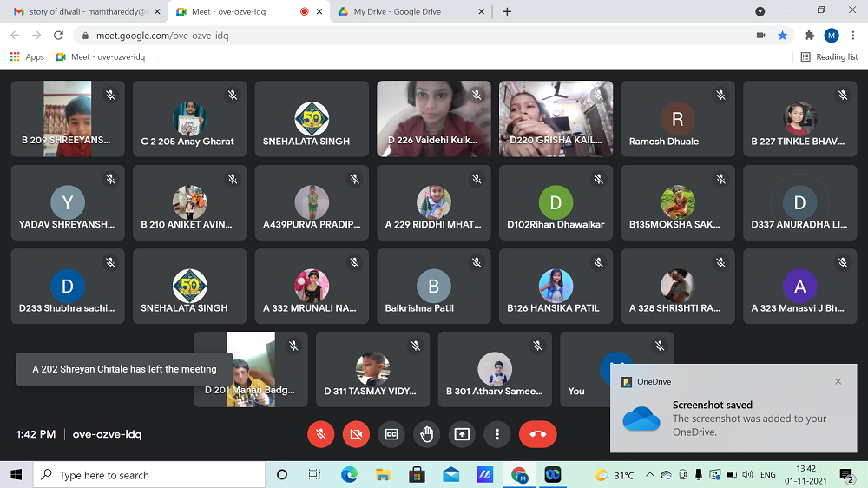
Task: Open the Apps shortcut in the bookmarks bar
Action: [x=27, y=56]
